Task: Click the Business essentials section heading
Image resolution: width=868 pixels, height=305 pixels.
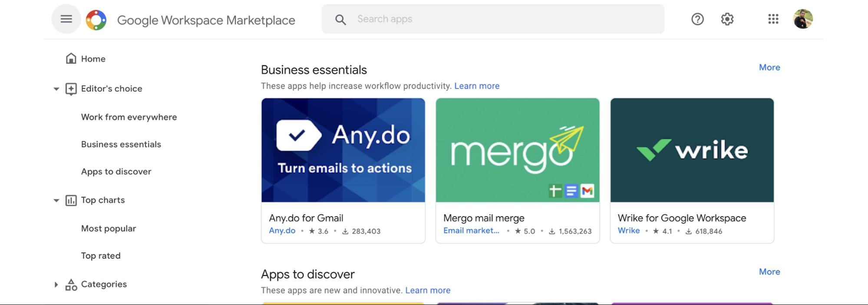Action: click(x=314, y=70)
